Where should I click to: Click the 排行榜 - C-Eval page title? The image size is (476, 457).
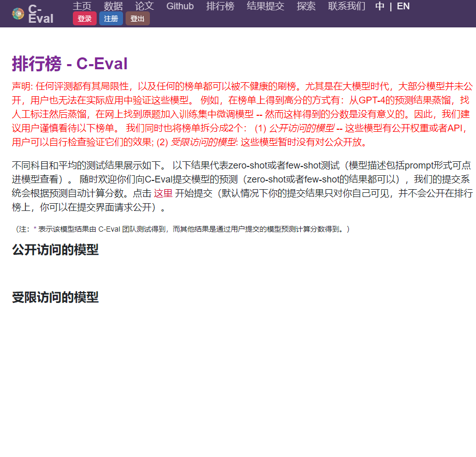tap(70, 64)
